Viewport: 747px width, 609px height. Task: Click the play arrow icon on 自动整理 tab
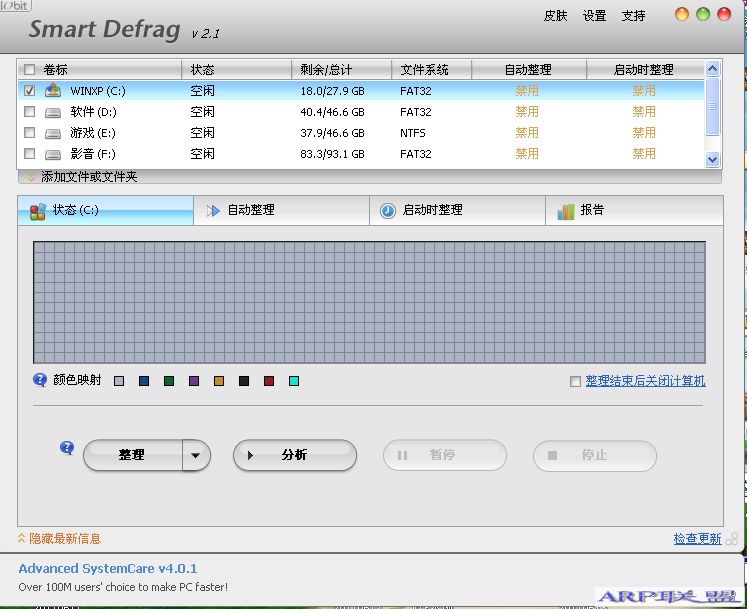pyautogui.click(x=213, y=210)
